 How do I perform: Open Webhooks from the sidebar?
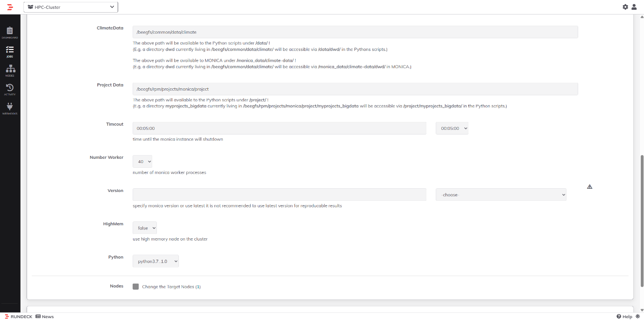coord(10,107)
